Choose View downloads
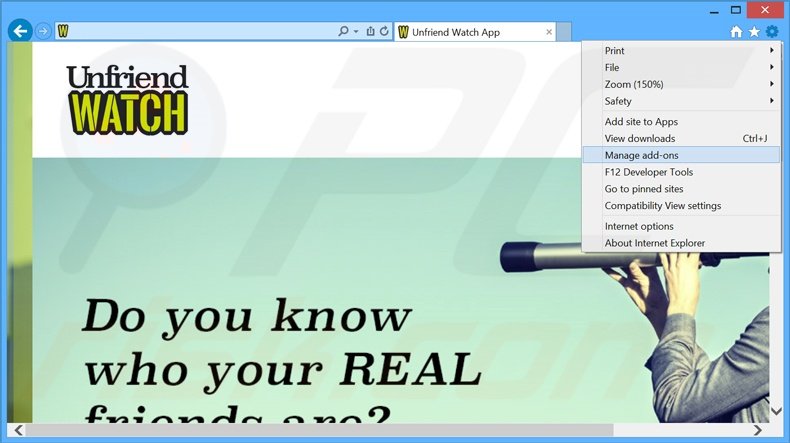790x443 pixels. click(x=681, y=138)
